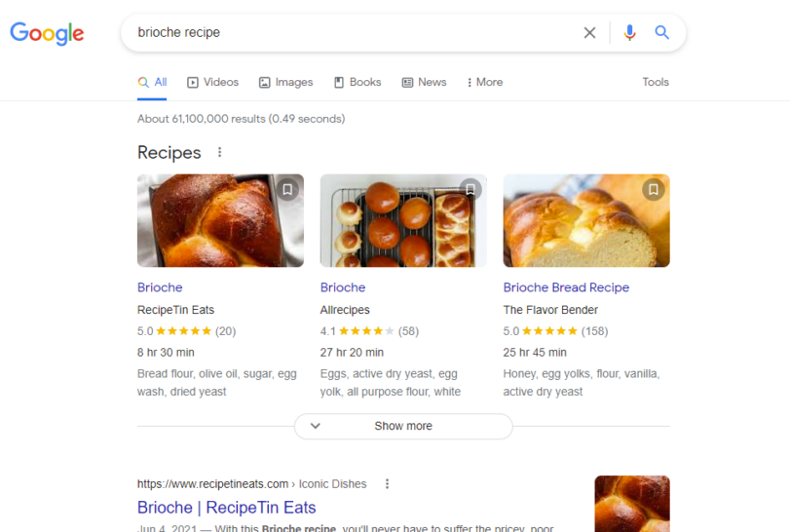Bookmark The Flavor Bender brioche bread recipe
Image resolution: width=790 pixels, height=532 pixels.
(654, 189)
